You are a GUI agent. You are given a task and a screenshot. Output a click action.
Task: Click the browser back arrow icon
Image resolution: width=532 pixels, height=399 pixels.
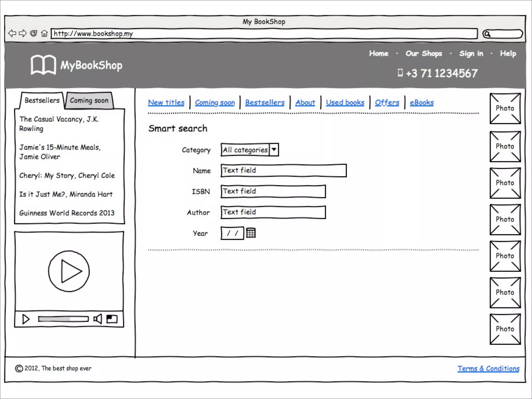tap(12, 33)
